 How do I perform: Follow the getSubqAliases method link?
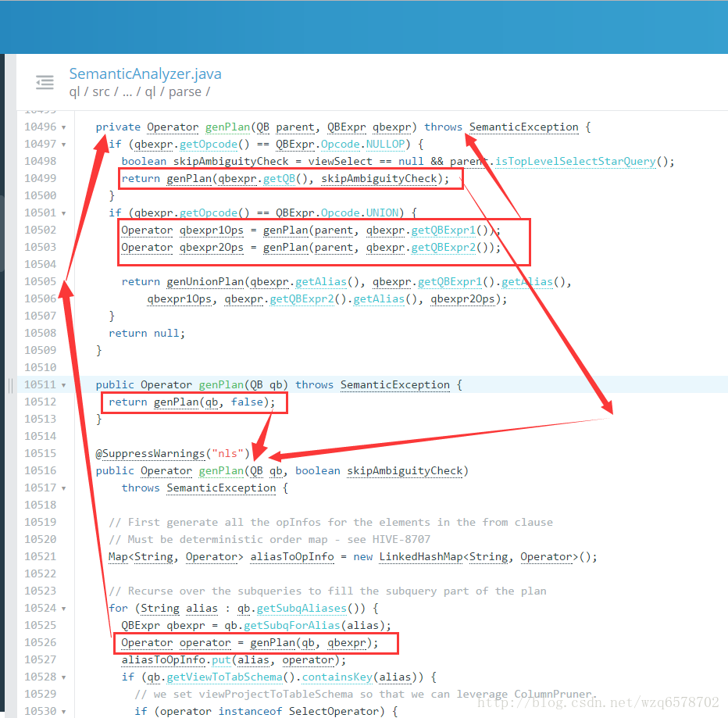pos(302,609)
